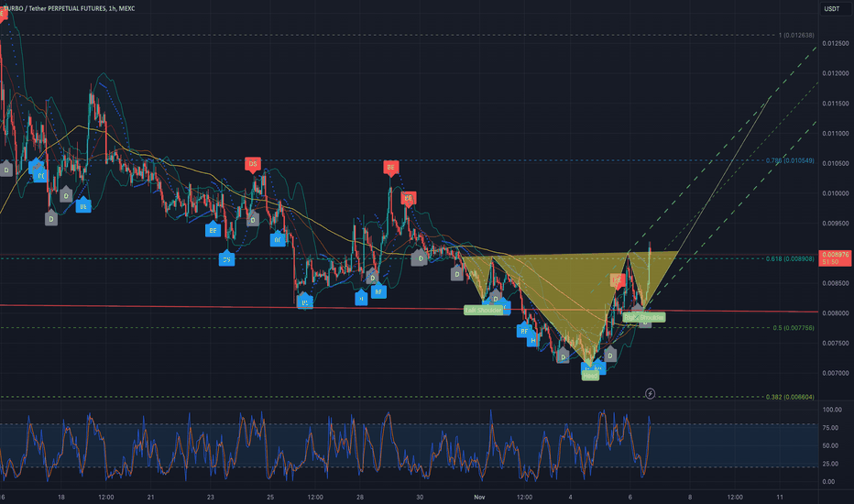Viewport: 854px width, 504px height.
Task: Click date 21 on the time axis
Action: pos(151,497)
